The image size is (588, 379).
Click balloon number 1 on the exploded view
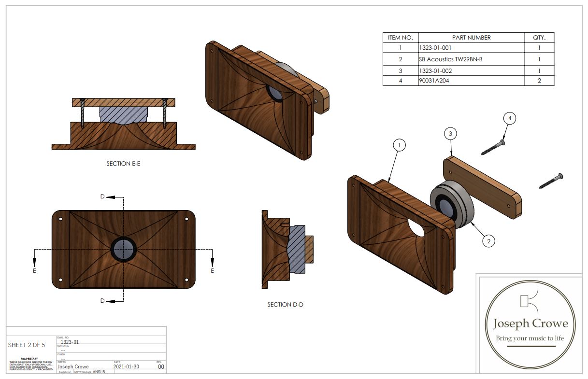pos(399,144)
